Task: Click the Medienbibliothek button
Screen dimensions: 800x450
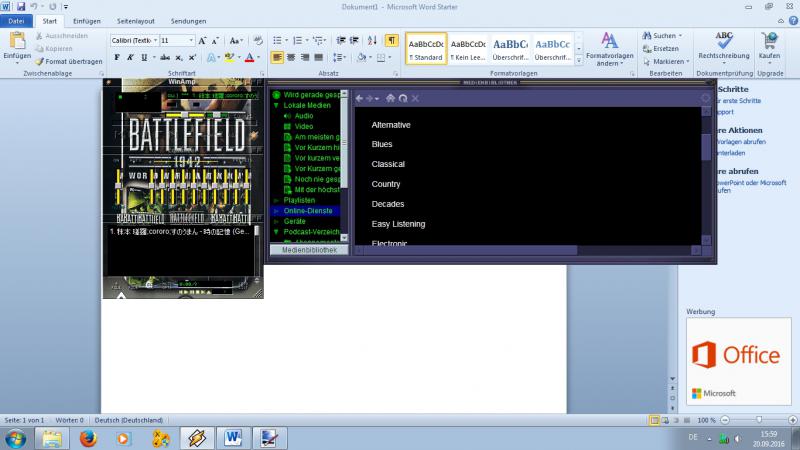Action: click(x=309, y=250)
